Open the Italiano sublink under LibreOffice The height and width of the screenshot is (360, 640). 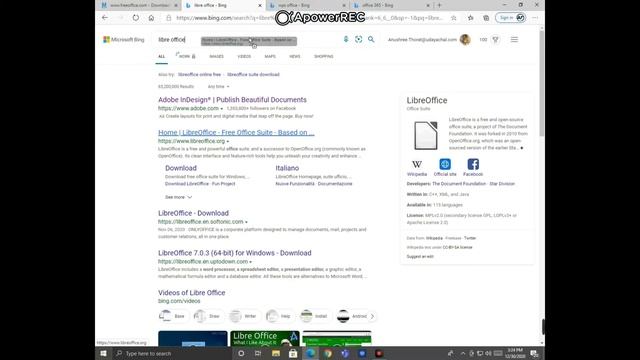(287, 168)
